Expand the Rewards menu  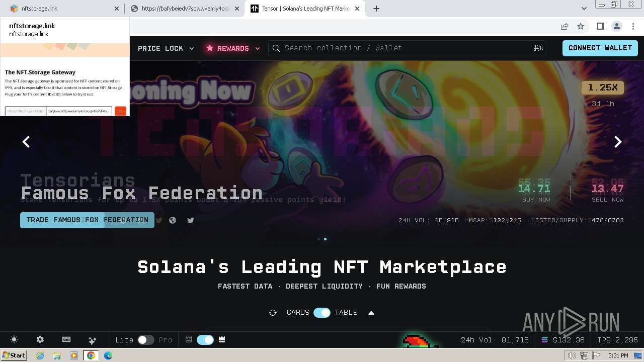coord(233,48)
